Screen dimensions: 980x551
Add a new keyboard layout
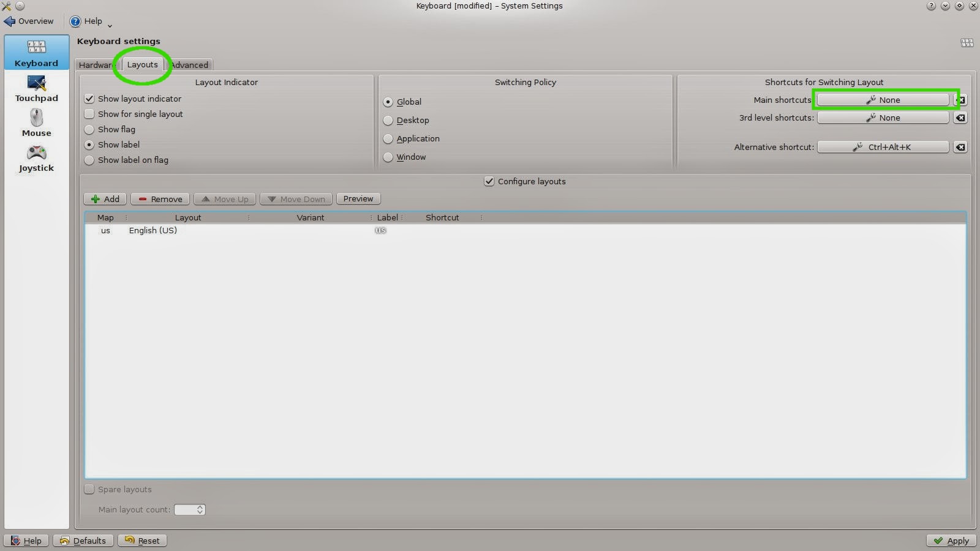105,198
